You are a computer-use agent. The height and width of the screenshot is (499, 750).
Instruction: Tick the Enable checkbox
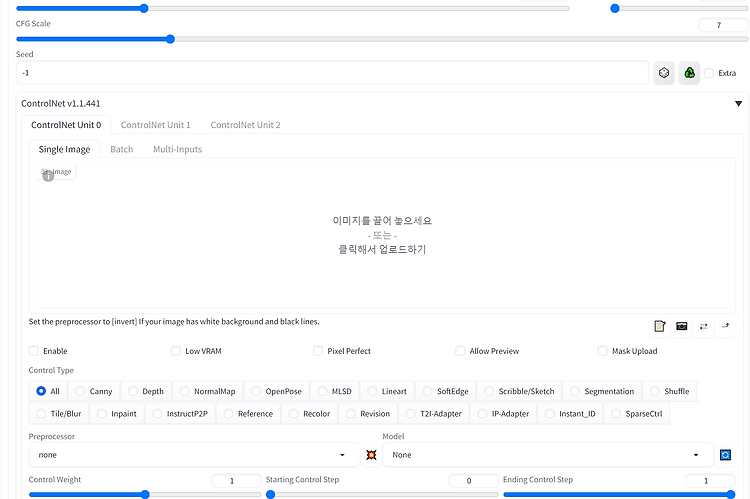(x=33, y=351)
